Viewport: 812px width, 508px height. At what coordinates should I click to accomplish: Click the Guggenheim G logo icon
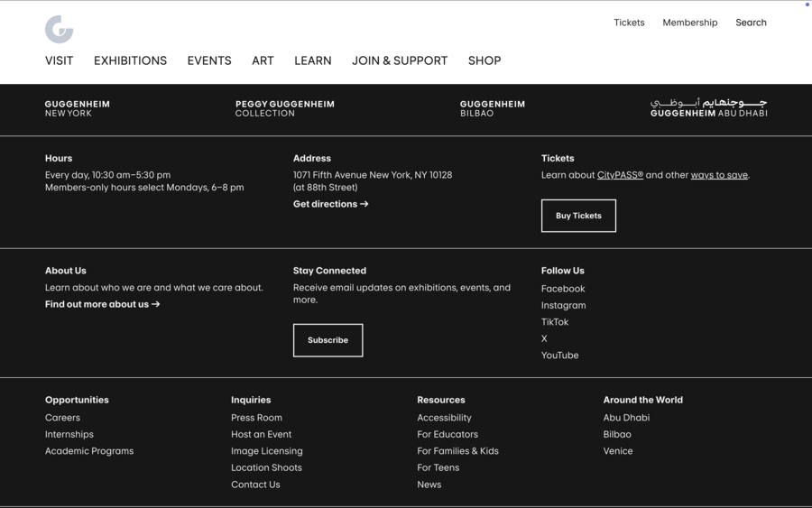click(59, 29)
